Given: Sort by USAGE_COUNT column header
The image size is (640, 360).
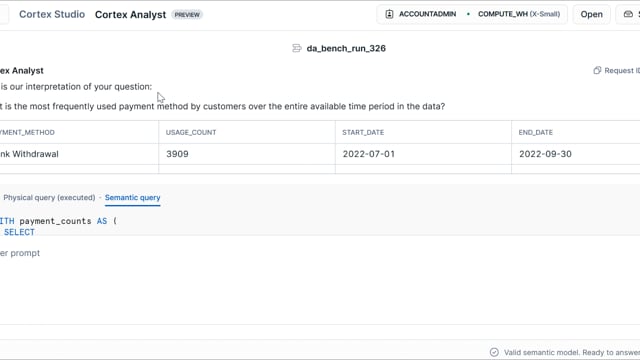Looking at the screenshot, I should click(191, 132).
